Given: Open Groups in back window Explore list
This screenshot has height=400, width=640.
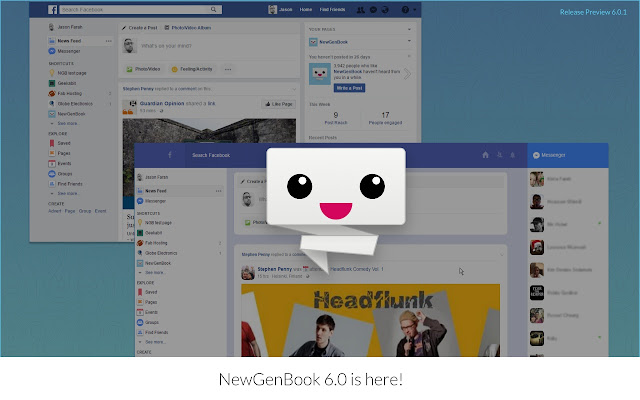Looking at the screenshot, I should point(60,174).
